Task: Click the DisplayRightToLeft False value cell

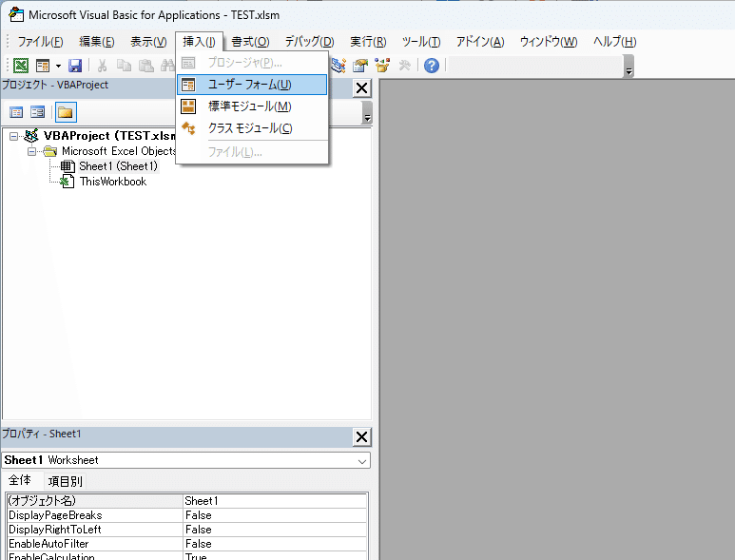Action: pyautogui.click(x=275, y=530)
